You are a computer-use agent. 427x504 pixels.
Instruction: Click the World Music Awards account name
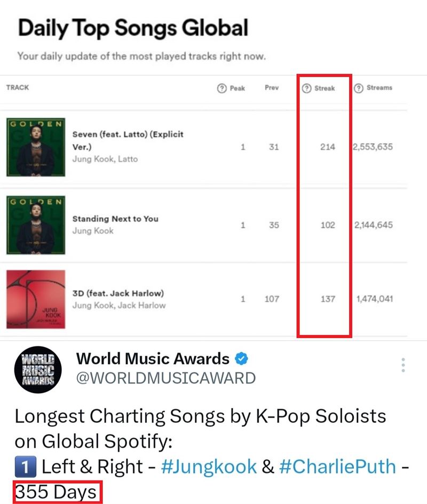pos(153,359)
